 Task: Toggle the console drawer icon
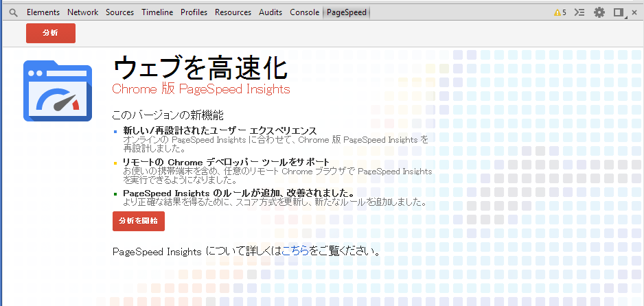pyautogui.click(x=579, y=12)
